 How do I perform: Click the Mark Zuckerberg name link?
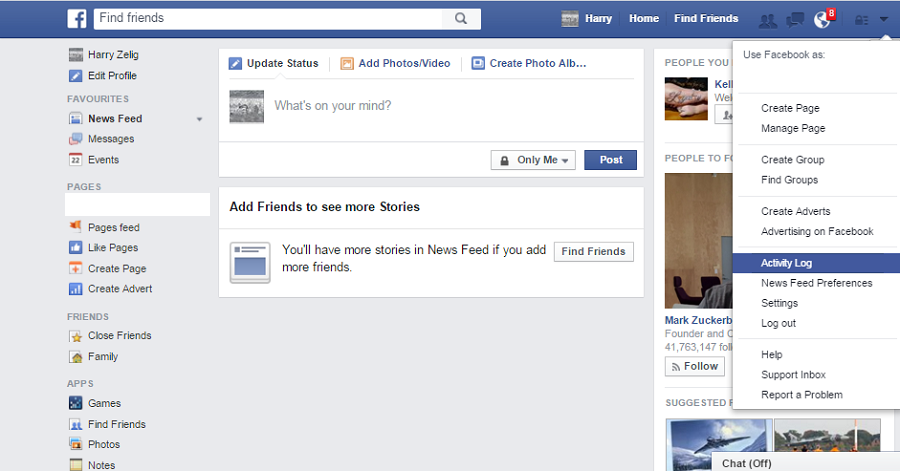(699, 321)
